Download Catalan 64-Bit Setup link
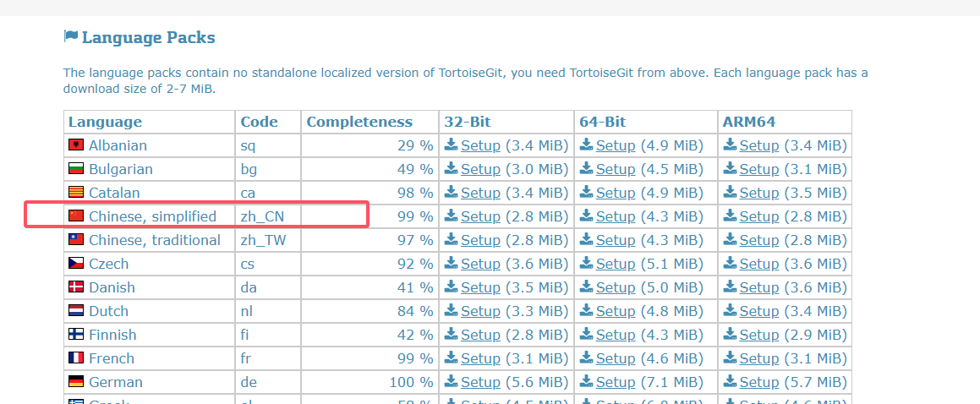Screen dimensions: 980x404 tap(616, 193)
